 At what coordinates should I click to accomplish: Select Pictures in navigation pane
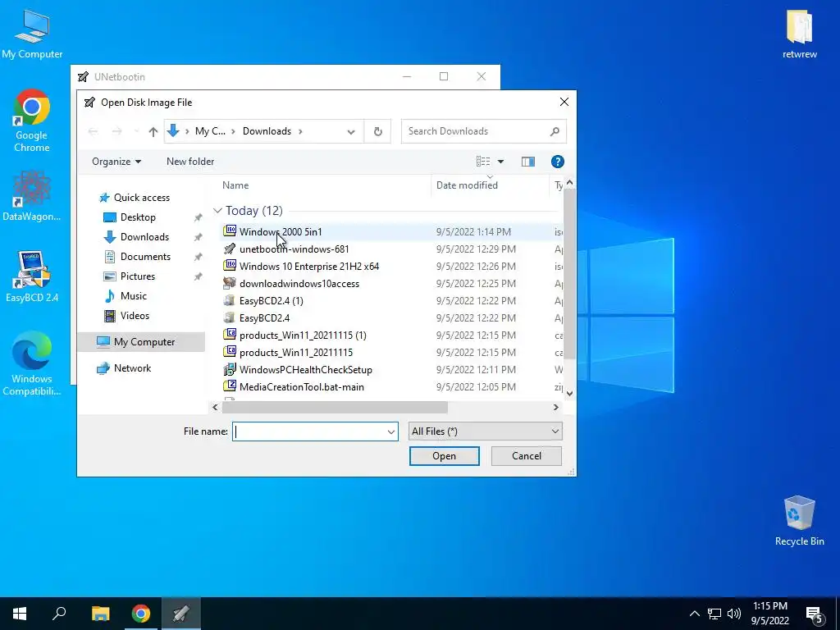[x=137, y=276]
